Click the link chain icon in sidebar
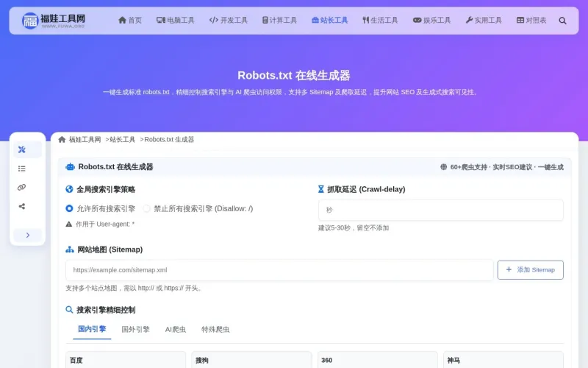The image size is (588, 368). point(22,188)
